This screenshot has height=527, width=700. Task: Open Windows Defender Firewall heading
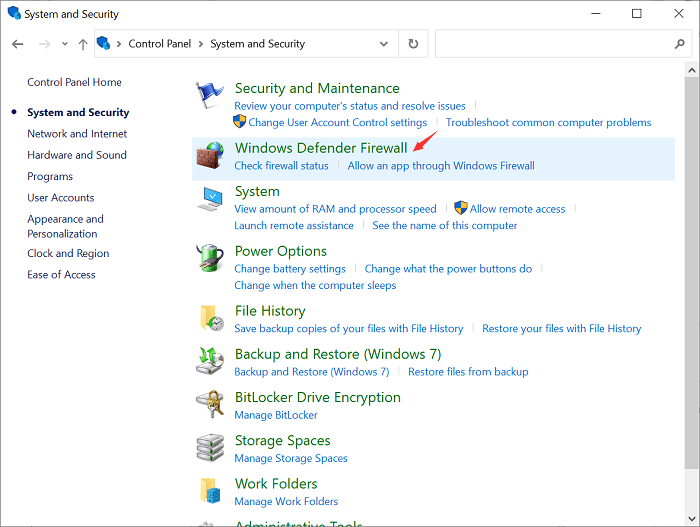click(321, 148)
